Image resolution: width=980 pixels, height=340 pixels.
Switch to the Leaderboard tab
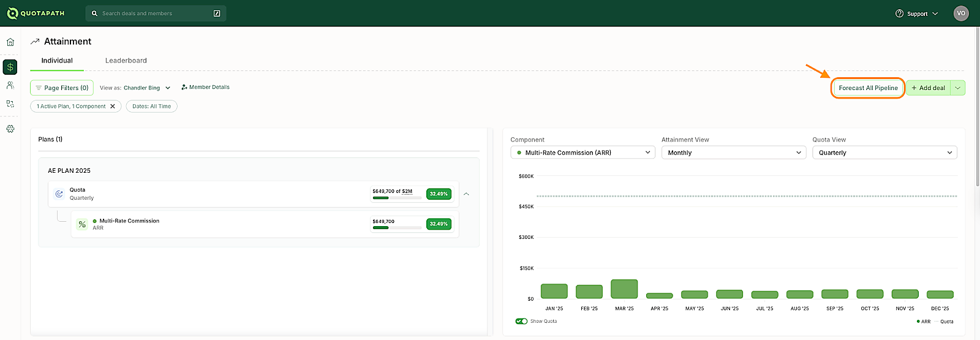[x=126, y=61]
